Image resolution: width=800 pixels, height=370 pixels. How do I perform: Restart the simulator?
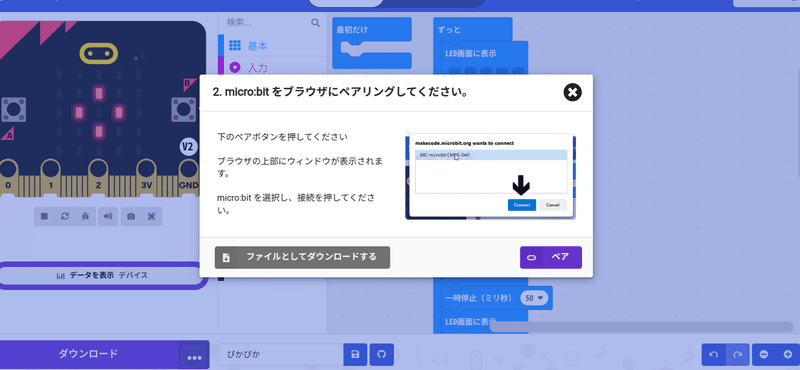[x=65, y=216]
